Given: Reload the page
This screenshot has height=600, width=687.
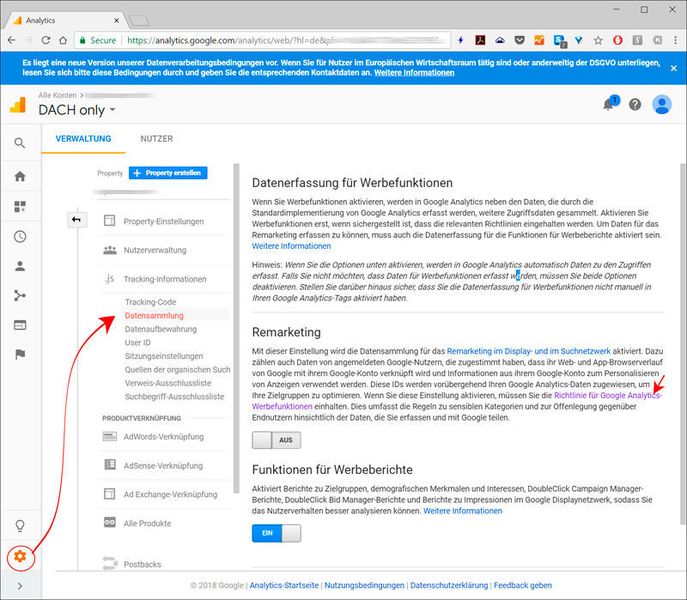Looking at the screenshot, I should [46, 40].
